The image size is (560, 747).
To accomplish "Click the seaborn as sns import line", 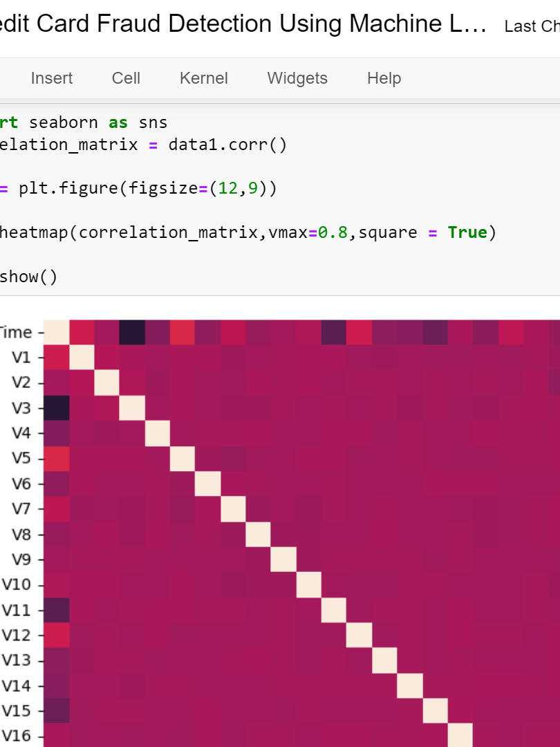I will click(x=84, y=122).
